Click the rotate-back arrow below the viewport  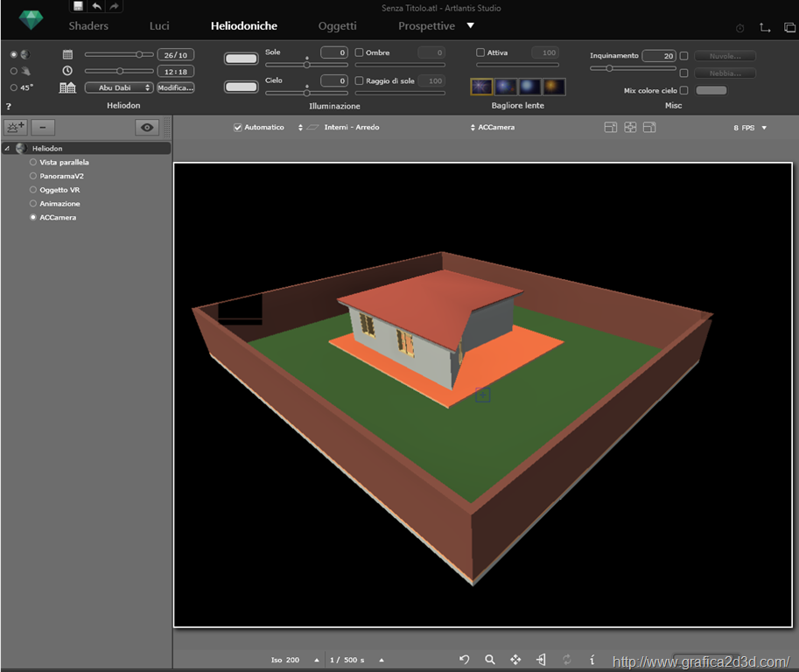(x=465, y=660)
